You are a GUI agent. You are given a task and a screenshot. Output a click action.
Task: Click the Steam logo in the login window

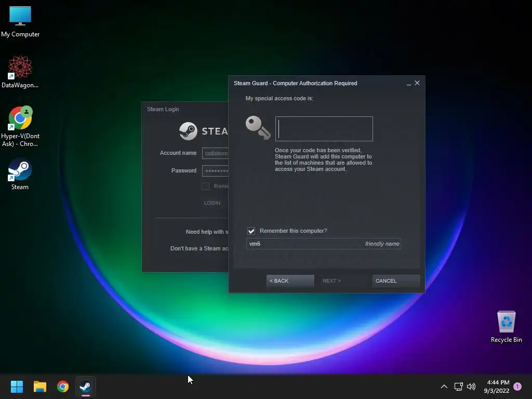tap(188, 131)
